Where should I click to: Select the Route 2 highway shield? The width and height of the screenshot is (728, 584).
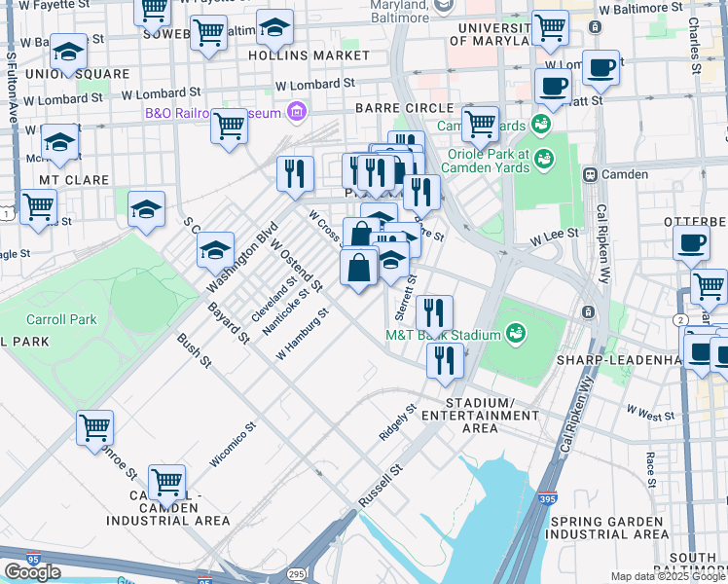680,319
